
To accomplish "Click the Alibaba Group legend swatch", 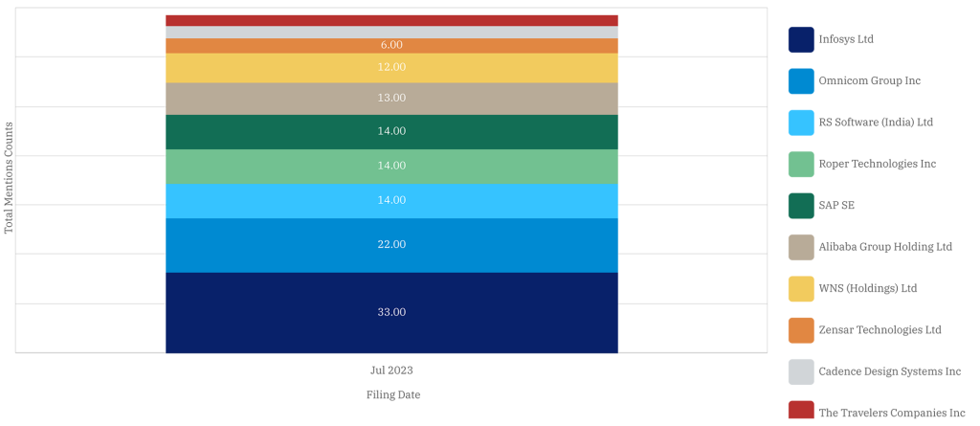I will [x=801, y=247].
